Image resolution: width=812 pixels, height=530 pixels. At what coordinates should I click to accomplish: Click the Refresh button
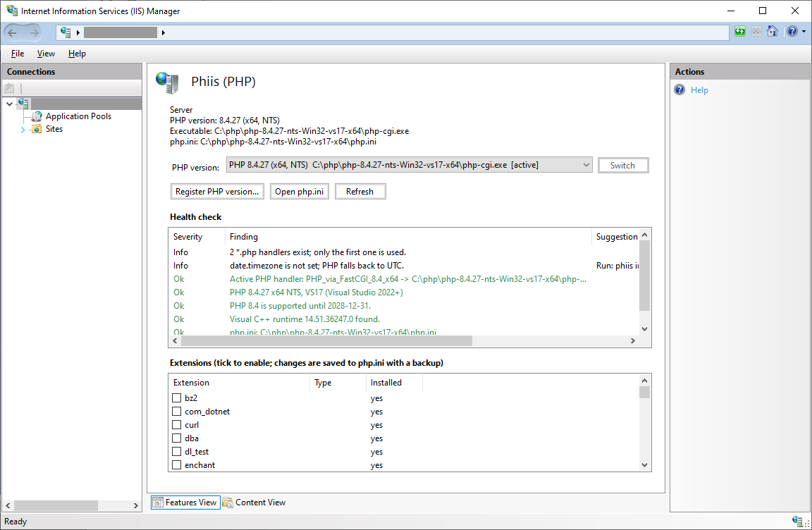pyautogui.click(x=360, y=192)
